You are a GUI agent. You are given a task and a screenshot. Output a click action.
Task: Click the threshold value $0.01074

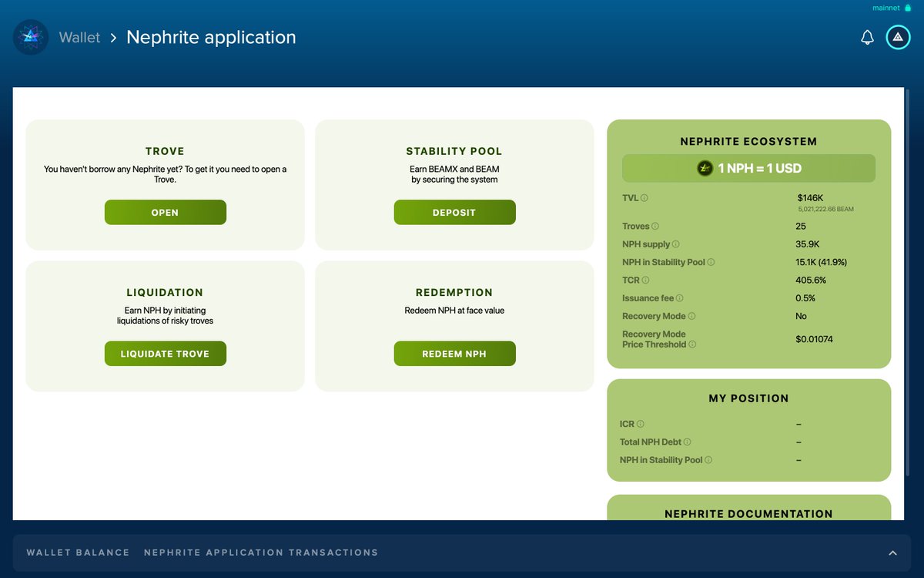(x=815, y=339)
